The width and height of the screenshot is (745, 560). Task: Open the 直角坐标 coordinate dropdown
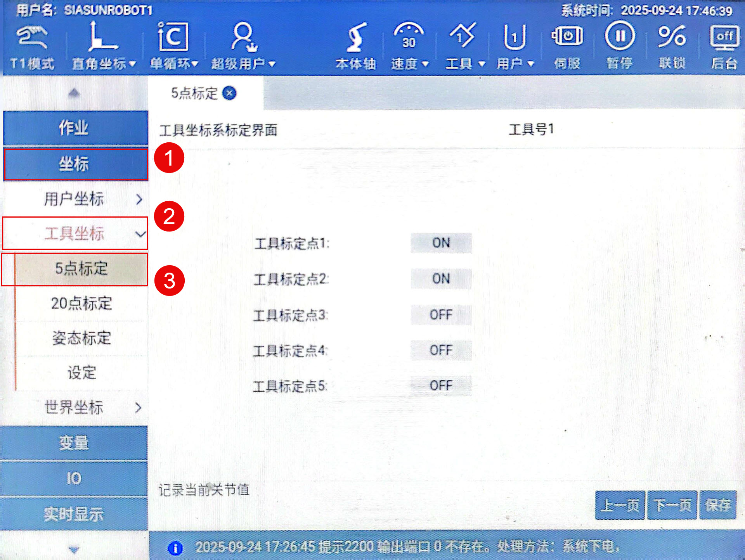coord(104,63)
